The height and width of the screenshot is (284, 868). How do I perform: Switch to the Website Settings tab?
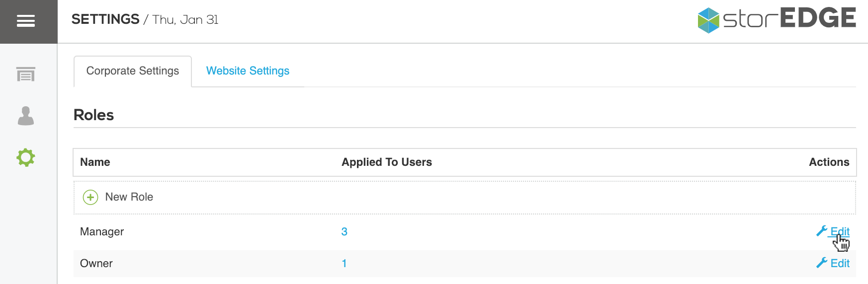pyautogui.click(x=248, y=71)
